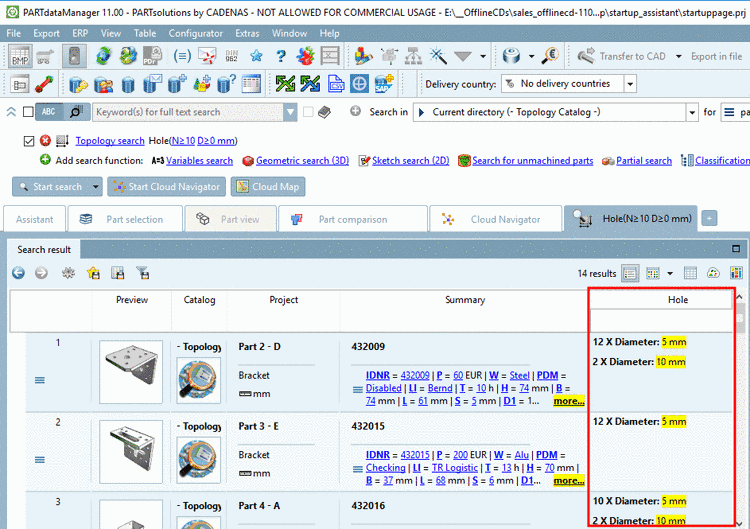Switch to the Part comparison tab
750x529 pixels.
[x=353, y=219]
